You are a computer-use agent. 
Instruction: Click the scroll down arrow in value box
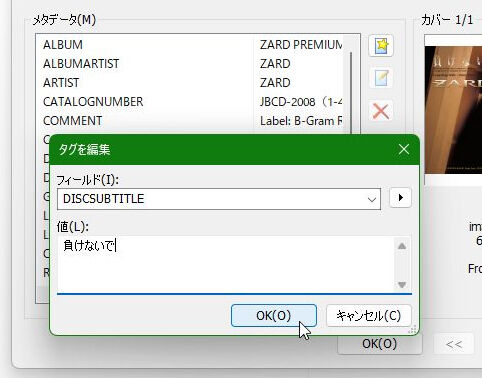pyautogui.click(x=402, y=285)
